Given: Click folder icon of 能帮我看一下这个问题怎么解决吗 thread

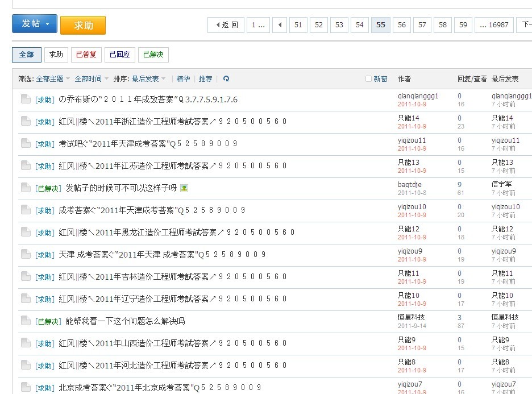Looking at the screenshot, I should point(26,321).
